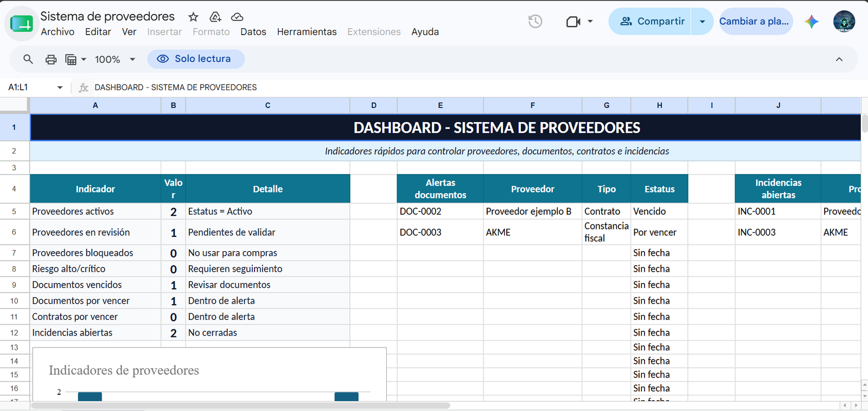Select column E header
This screenshot has width=868, height=411.
click(x=441, y=105)
